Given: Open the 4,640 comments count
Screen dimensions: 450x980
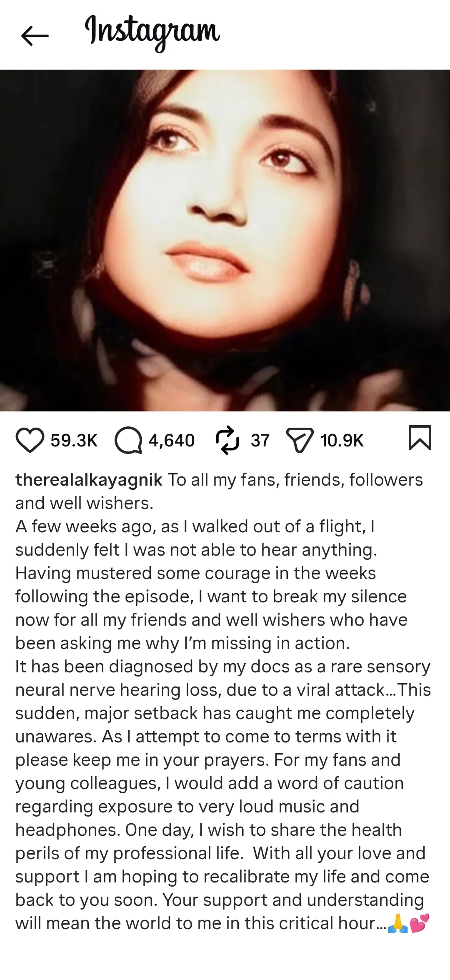Looking at the screenshot, I should pyautogui.click(x=172, y=441).
